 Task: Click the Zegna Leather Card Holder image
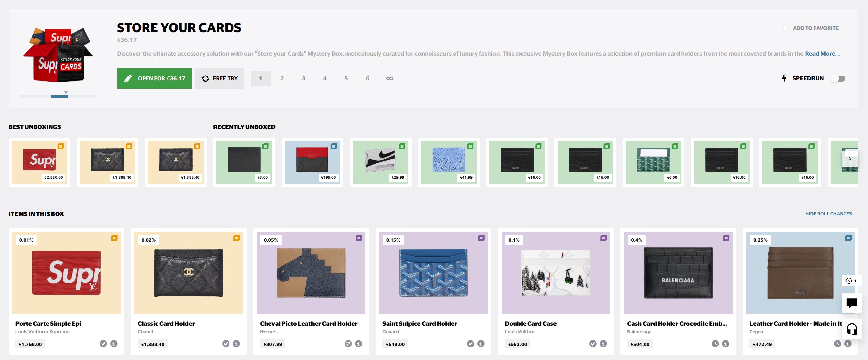pyautogui.click(x=800, y=273)
